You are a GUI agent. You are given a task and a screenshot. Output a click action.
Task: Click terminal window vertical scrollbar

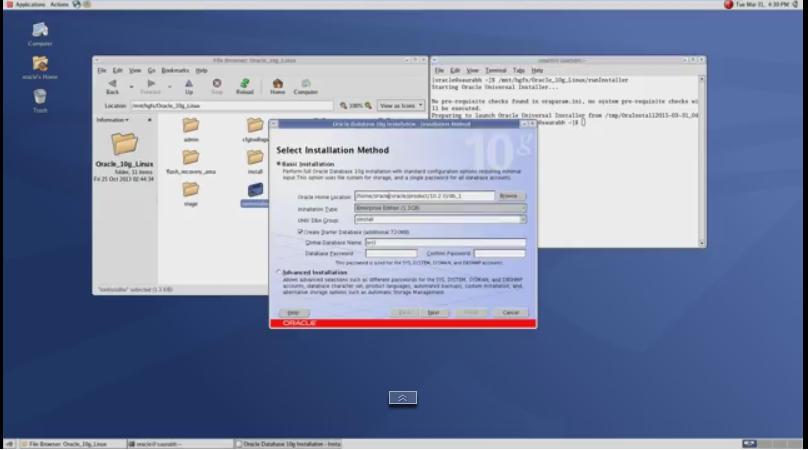[x=701, y=161]
